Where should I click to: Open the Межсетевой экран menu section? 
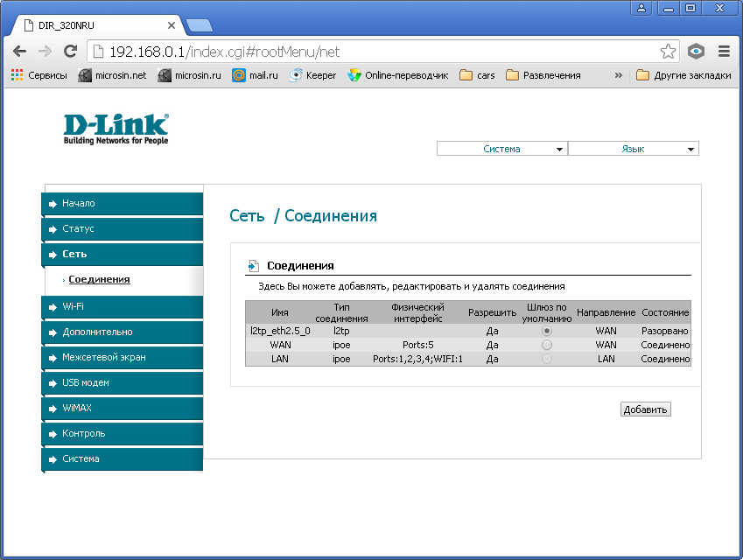(x=123, y=358)
